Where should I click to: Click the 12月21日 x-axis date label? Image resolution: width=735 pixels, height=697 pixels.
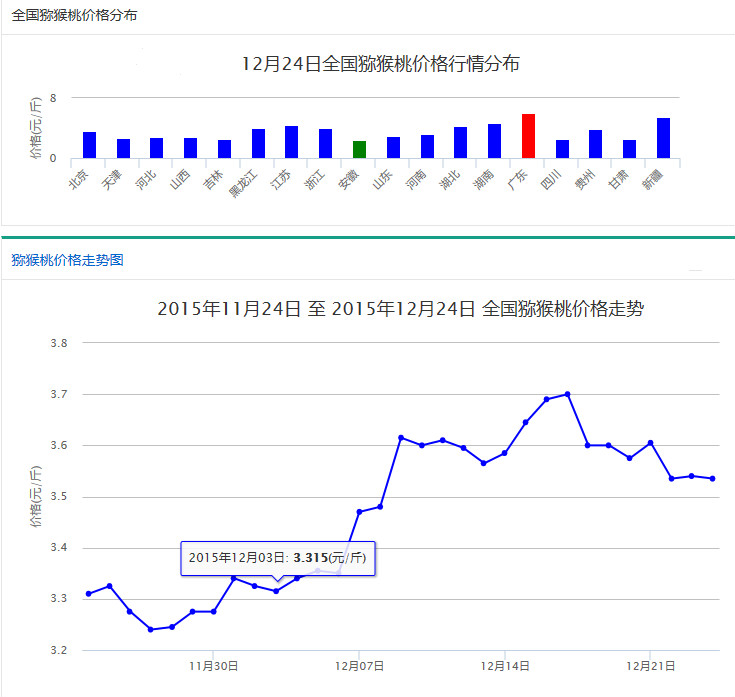[x=650, y=665]
